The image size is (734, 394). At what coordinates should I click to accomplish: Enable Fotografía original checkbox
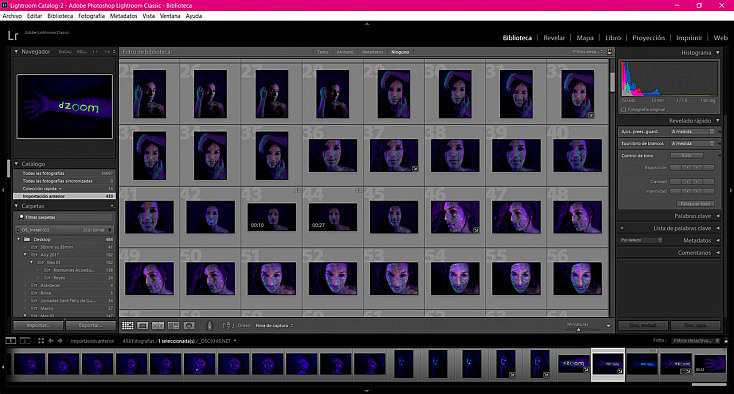click(x=624, y=109)
